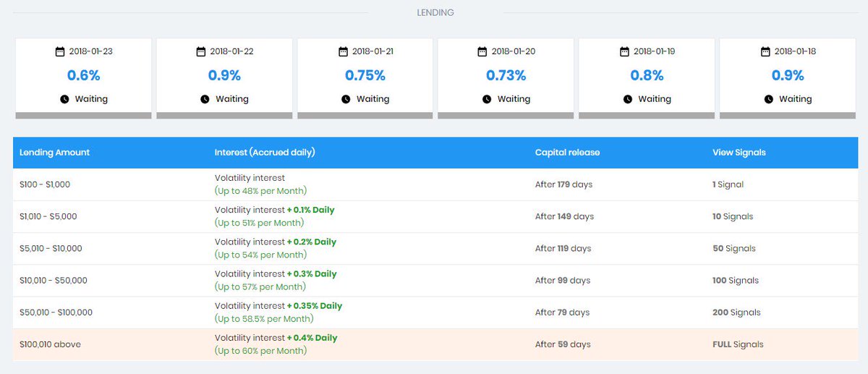Click the + 0.1% Daily bonus text
This screenshot has width=868, height=374.
point(311,210)
